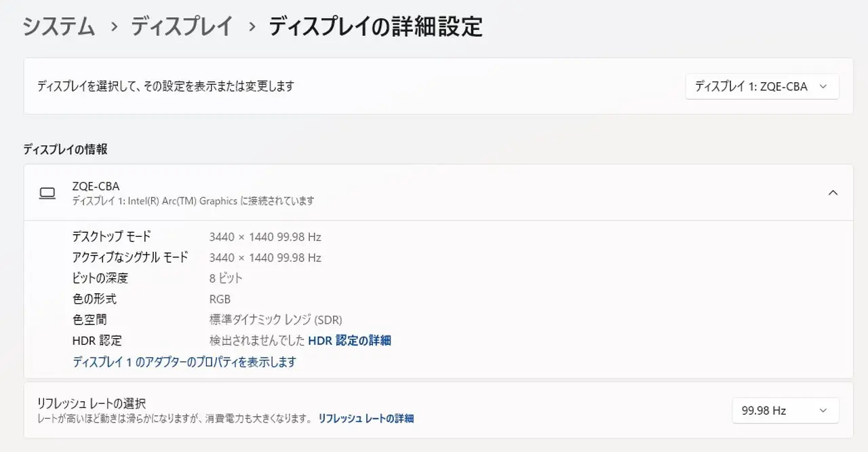
Task: Click the ビットの深度 label
Action: click(x=100, y=278)
